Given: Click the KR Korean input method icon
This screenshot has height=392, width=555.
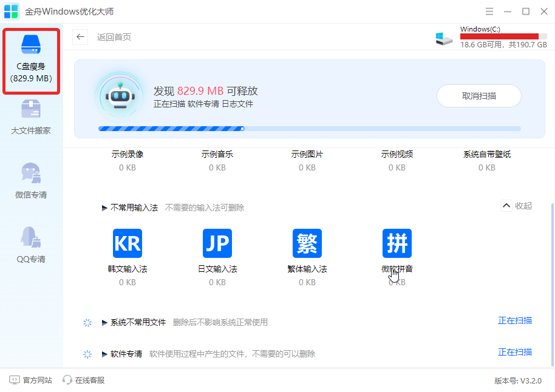Looking at the screenshot, I should coord(128,243).
